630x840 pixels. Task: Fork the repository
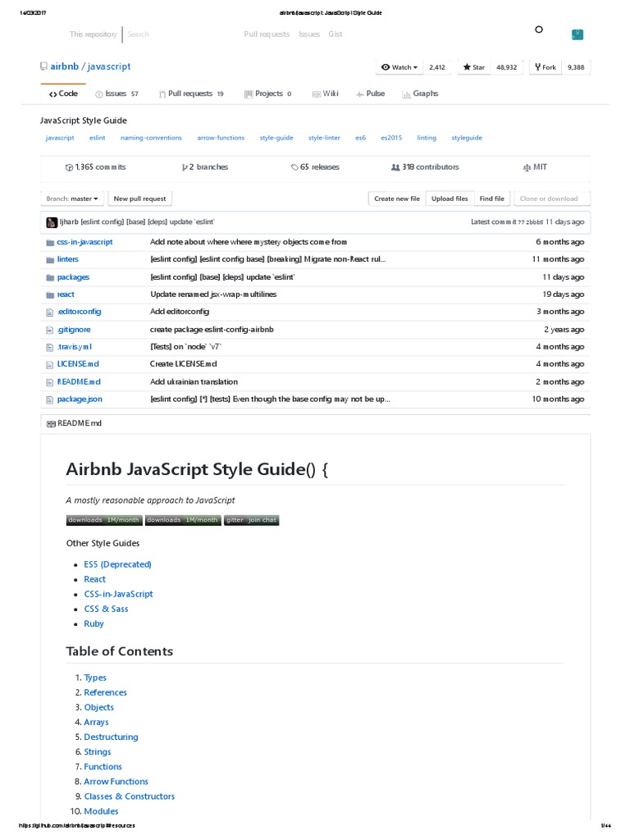click(x=544, y=67)
